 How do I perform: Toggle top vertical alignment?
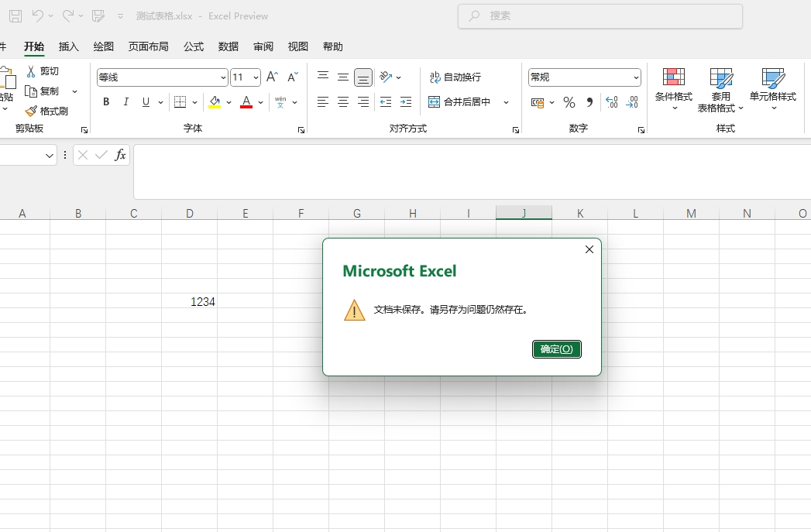(x=323, y=77)
